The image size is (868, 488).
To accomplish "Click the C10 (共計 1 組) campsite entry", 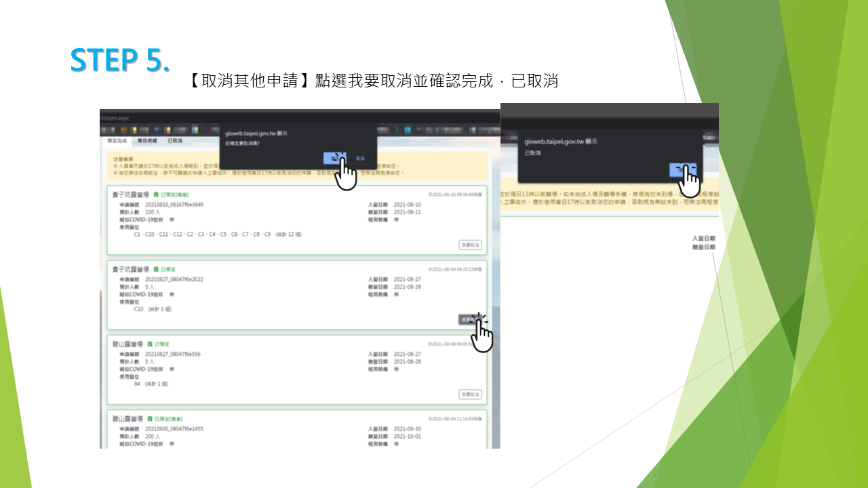I will [x=153, y=308].
